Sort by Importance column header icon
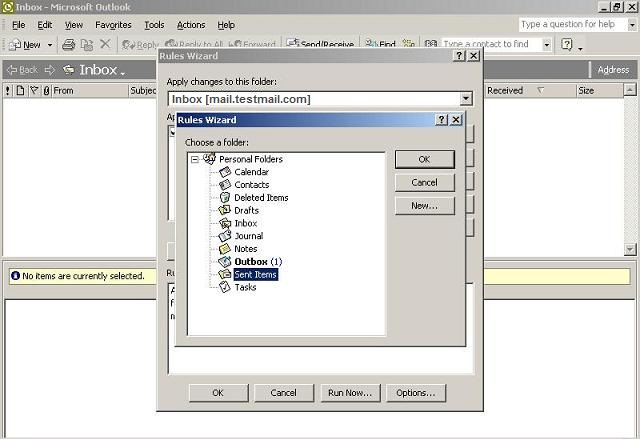 [x=7, y=91]
